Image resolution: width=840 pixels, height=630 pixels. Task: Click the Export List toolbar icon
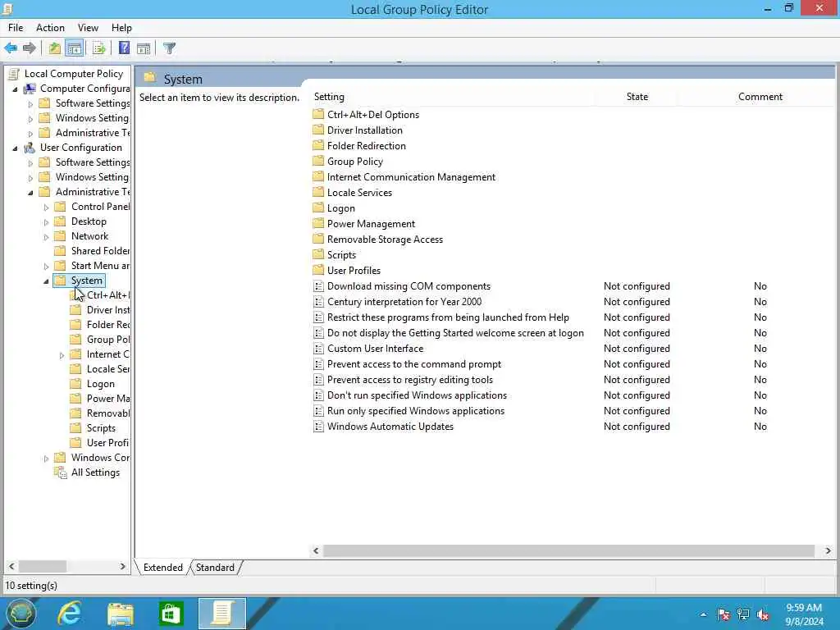pyautogui.click(x=99, y=48)
